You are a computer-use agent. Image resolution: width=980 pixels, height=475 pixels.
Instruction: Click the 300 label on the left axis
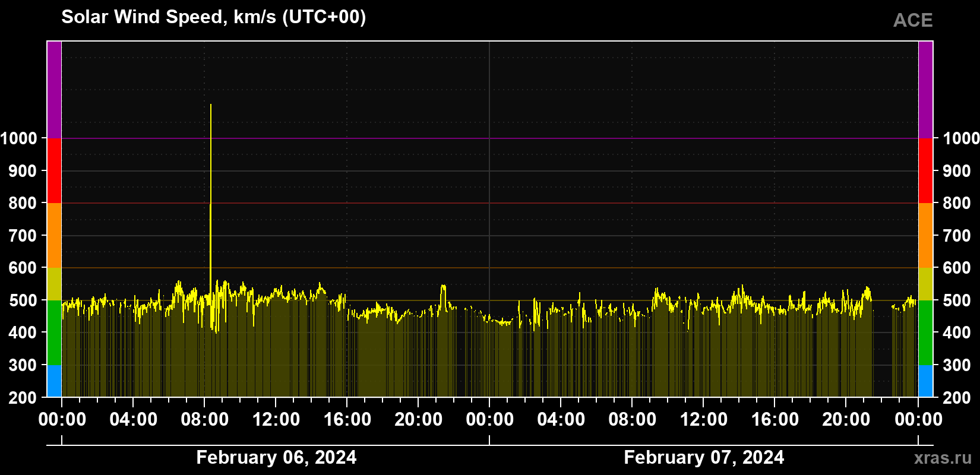23,365
